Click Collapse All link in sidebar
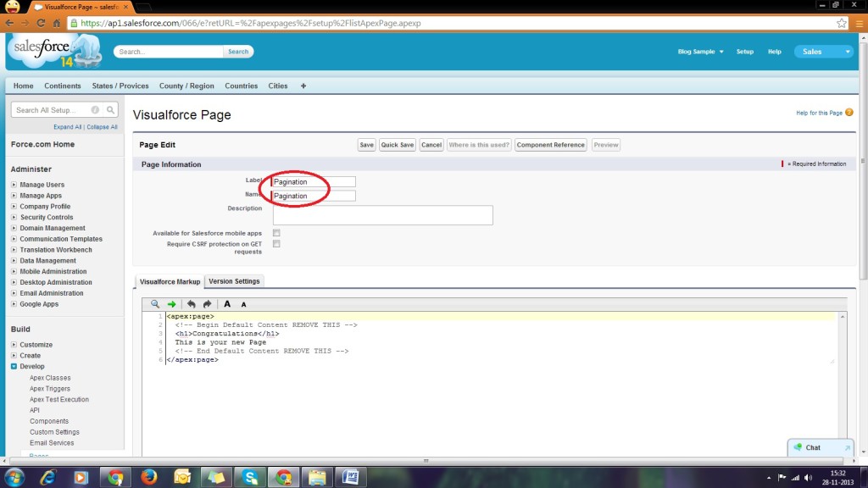Screen dimensions: 868x488 pyautogui.click(x=102, y=127)
